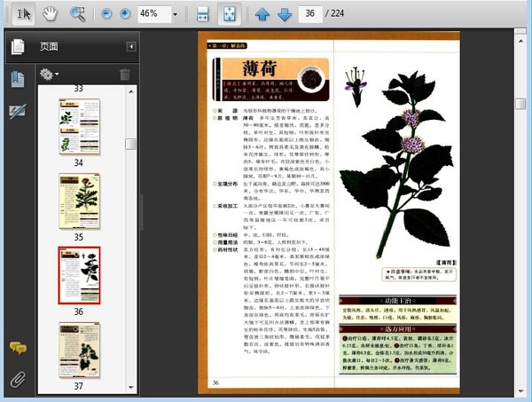Open the 46% zoom level dropdown

pos(175,14)
